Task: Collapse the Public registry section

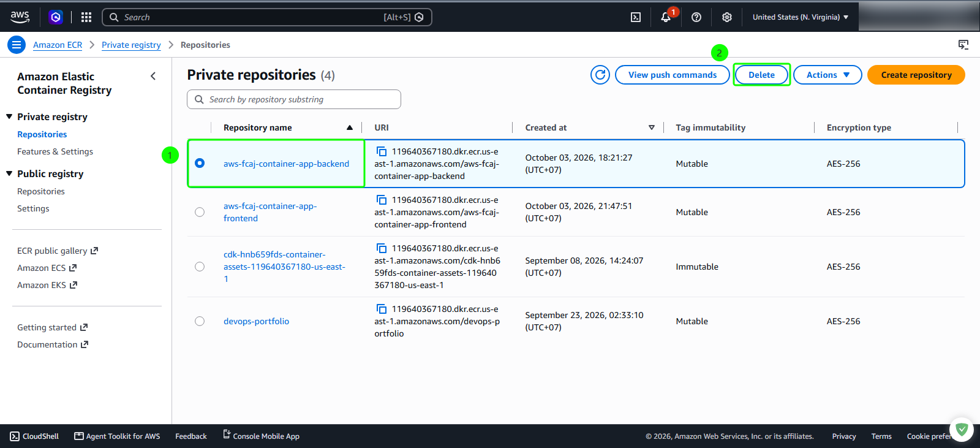Action: 9,173
